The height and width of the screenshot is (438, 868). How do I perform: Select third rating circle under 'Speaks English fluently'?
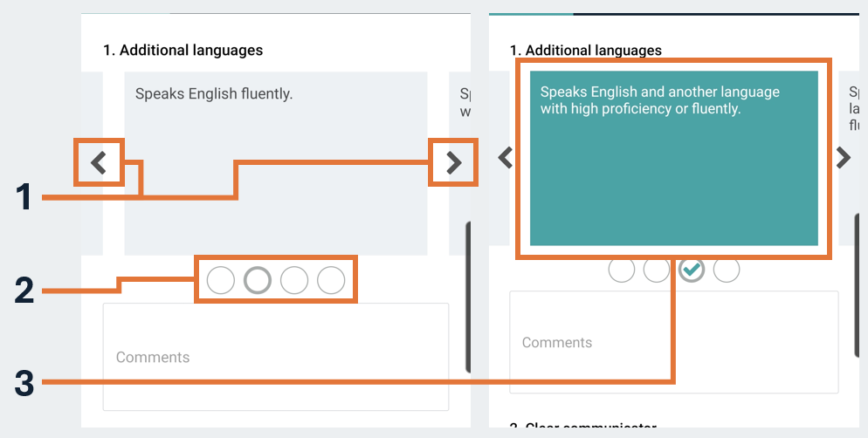coord(294,280)
